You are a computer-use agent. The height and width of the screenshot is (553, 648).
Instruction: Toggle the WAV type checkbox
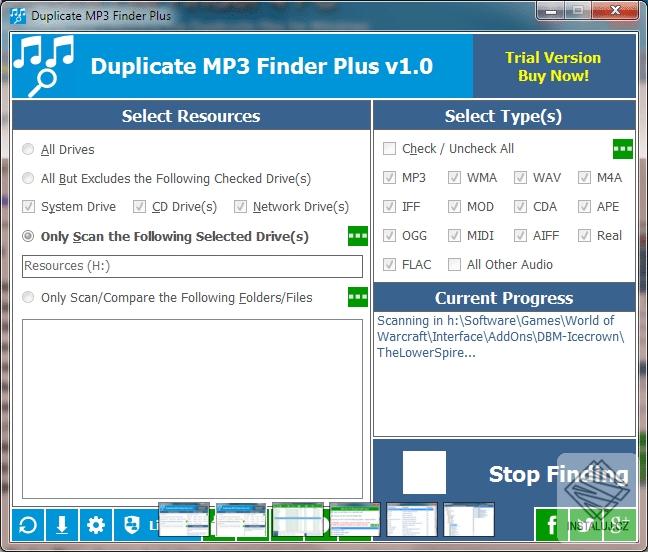tap(520, 177)
